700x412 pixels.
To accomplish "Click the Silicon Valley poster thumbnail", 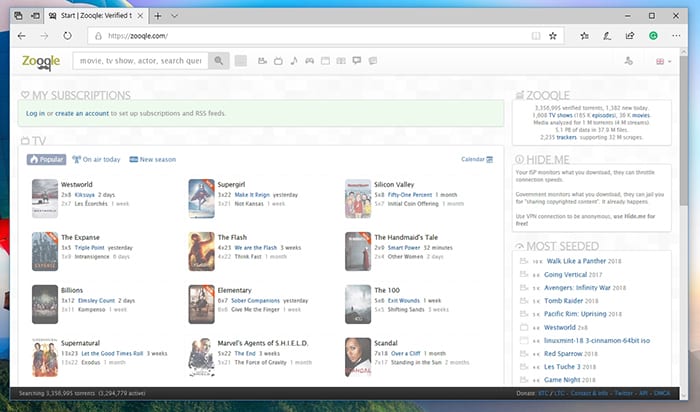I will (x=358, y=198).
